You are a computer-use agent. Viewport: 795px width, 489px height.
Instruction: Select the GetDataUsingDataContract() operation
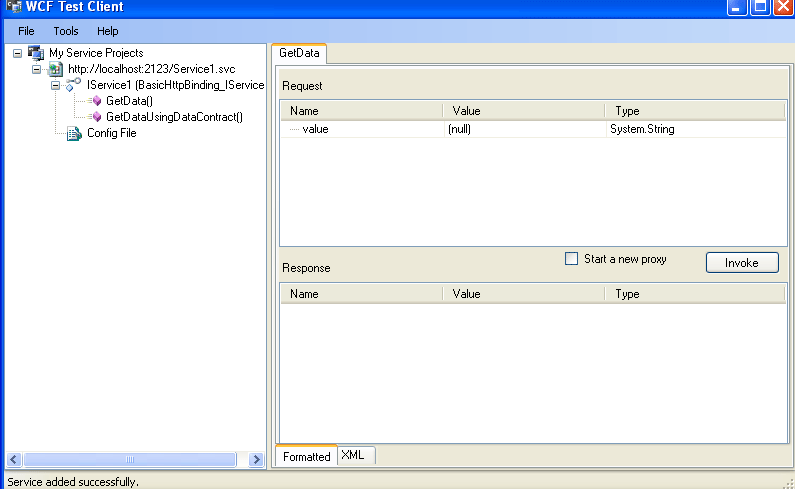[x=174, y=117]
